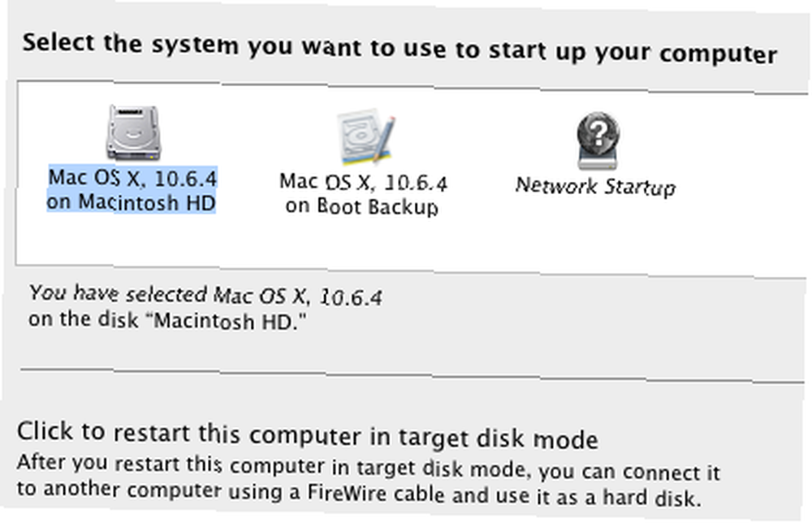Viewport: 812px width, 523px height.
Task: Select 'Mac OS X, 10.6.4' above Boot Backup
Action: pyautogui.click(x=363, y=182)
